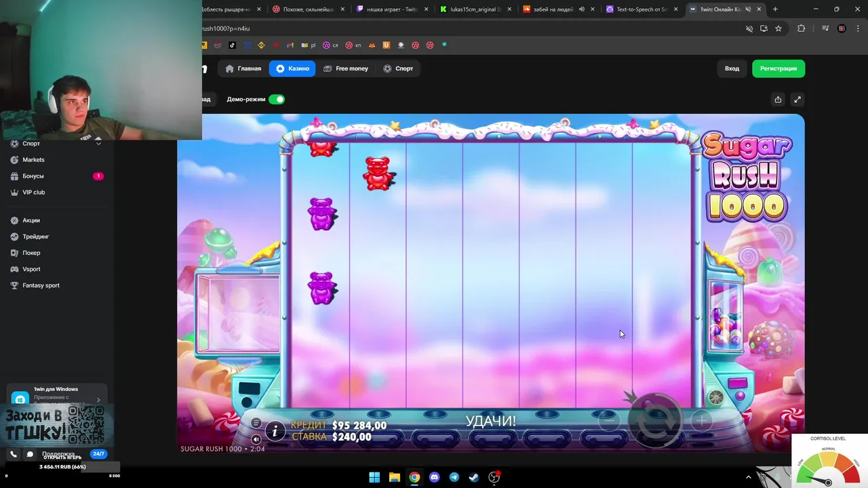Image resolution: width=868 pixels, height=488 pixels.
Task: Open Акции in the sidebar
Action: (57, 220)
